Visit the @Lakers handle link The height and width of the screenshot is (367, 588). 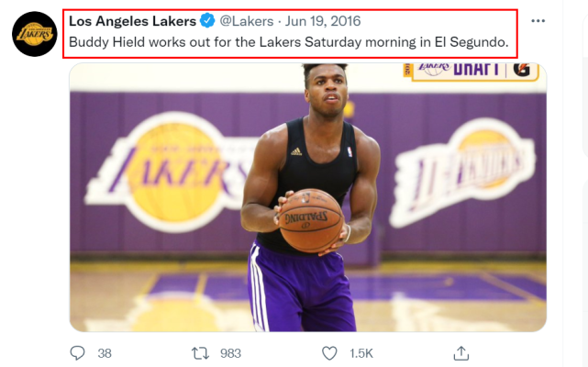point(247,21)
